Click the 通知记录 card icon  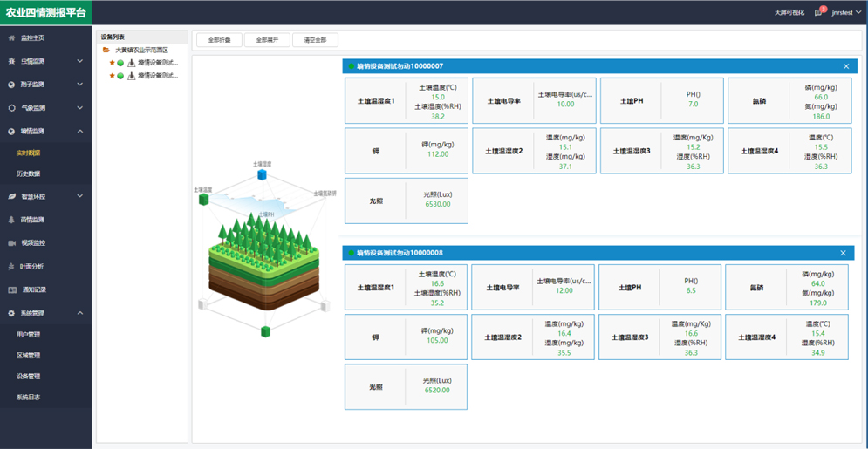click(11, 289)
